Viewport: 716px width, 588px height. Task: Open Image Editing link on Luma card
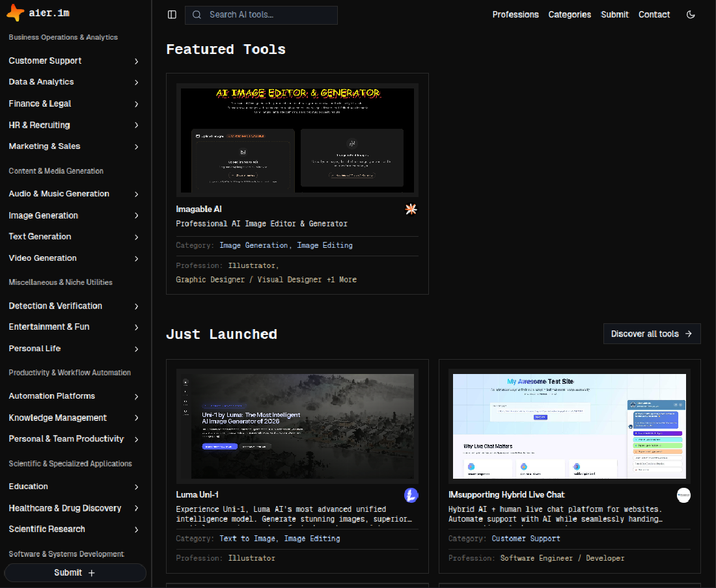312,539
